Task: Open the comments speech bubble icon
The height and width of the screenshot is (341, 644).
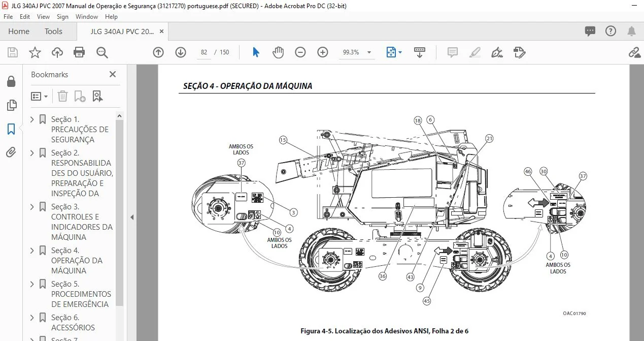Action: coord(590,32)
